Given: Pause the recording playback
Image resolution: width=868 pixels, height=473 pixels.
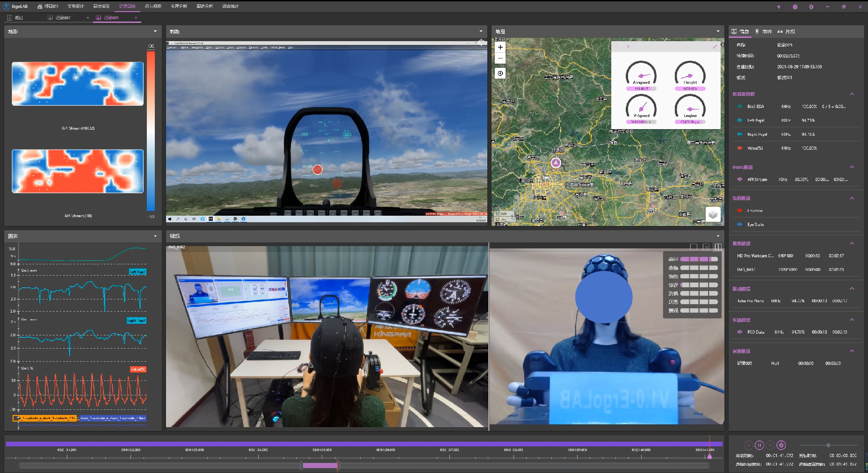Looking at the screenshot, I should tap(759, 445).
